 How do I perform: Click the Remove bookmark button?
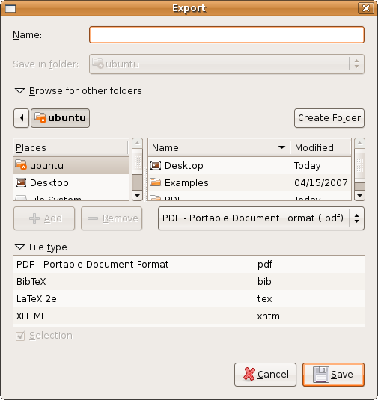click(x=112, y=218)
